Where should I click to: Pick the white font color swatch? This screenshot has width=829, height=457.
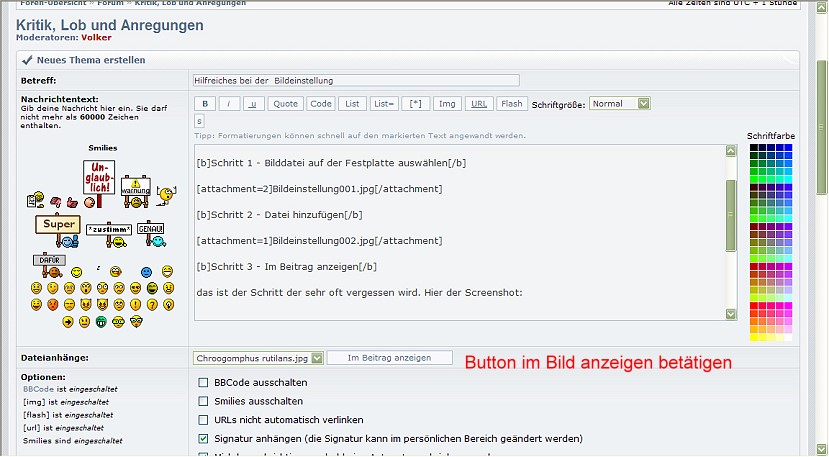click(x=788, y=337)
